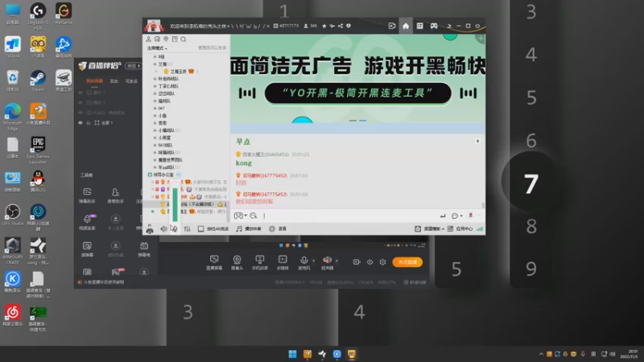Click the streaming companion tutorial link at bottom
The image size is (644, 362).
101,282
